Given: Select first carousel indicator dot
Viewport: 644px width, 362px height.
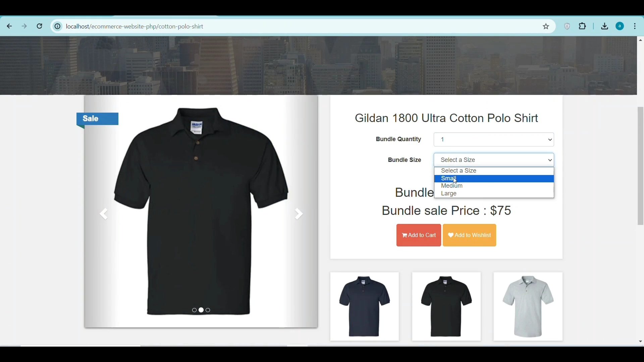Looking at the screenshot, I should click(194, 310).
